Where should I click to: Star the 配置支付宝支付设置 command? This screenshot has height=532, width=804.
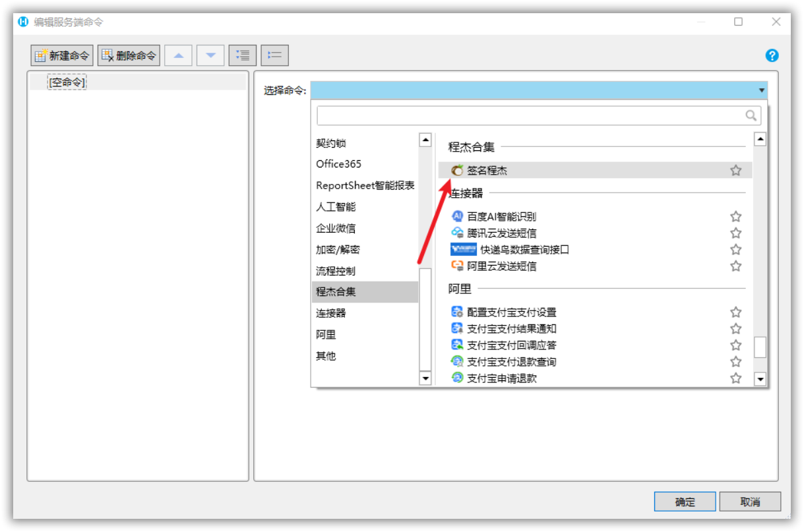pos(736,312)
